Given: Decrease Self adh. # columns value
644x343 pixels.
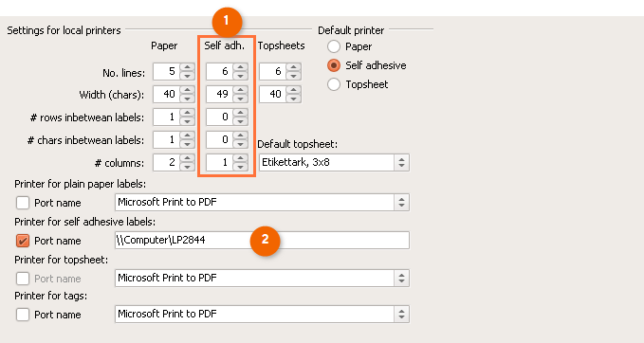Looking at the screenshot, I should point(240,167).
